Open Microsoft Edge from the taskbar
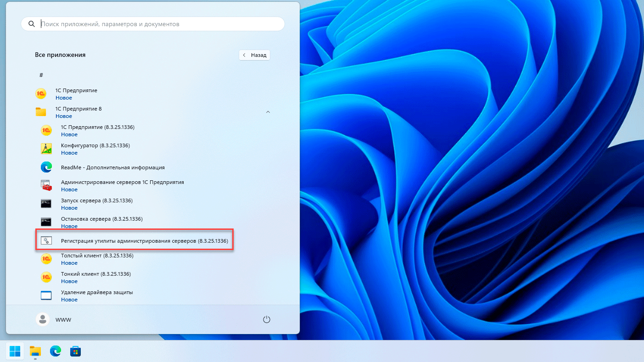This screenshot has height=362, width=644. click(56, 351)
